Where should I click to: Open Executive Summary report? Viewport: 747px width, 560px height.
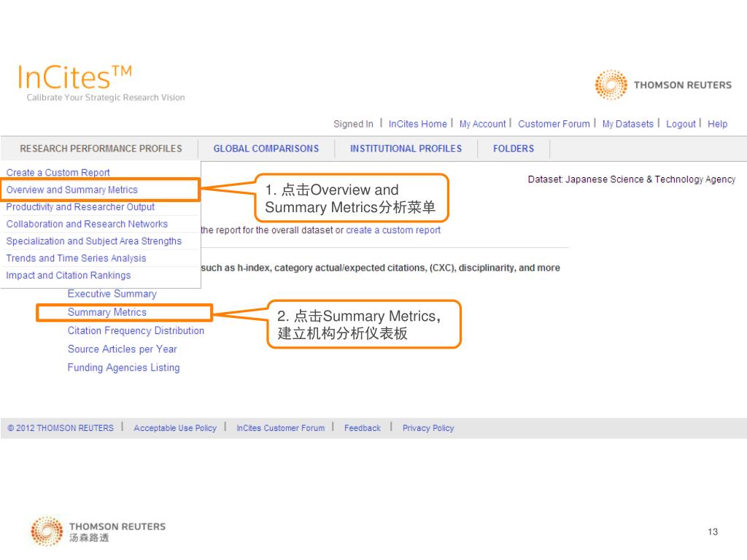[112, 294]
